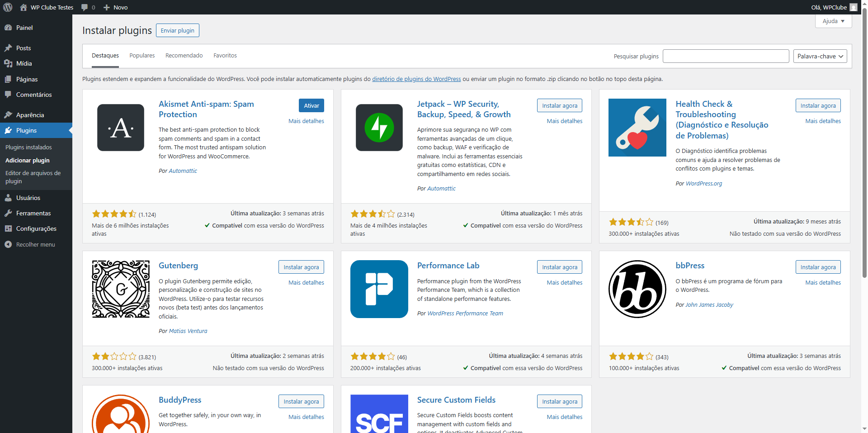
Task: Click the Páginas icon in sidebar
Action: click(x=8, y=79)
